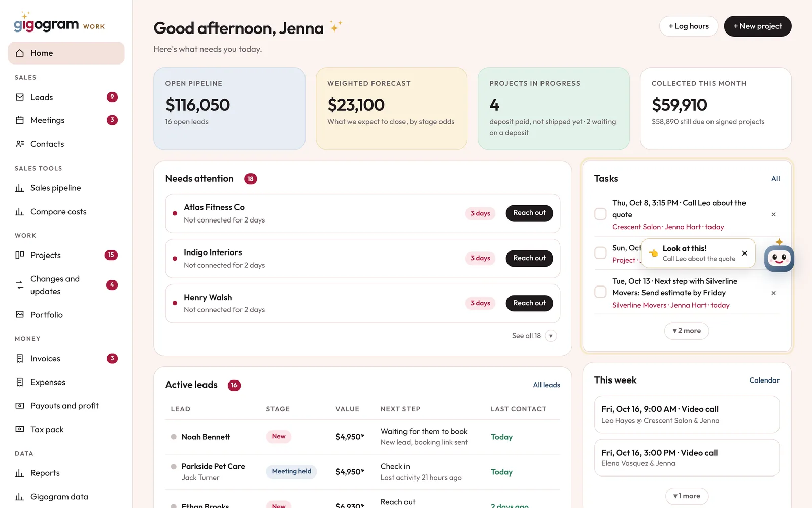Screen dimensions: 812x508
Task: Open the All leads link
Action: [x=547, y=385]
